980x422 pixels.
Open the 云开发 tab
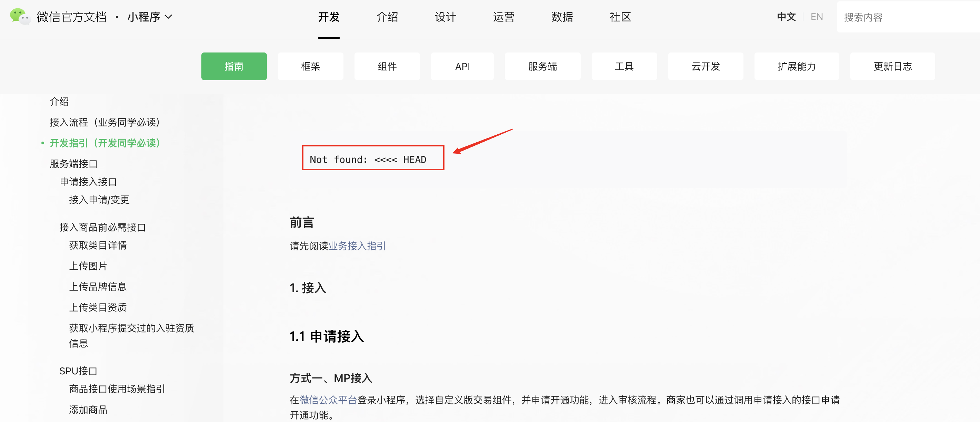705,66
